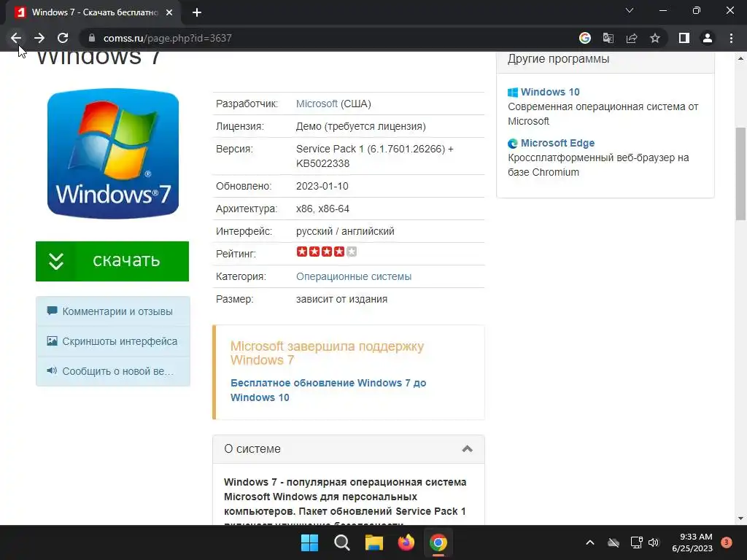Open the network tray icon
747x560 pixels.
[x=636, y=542]
